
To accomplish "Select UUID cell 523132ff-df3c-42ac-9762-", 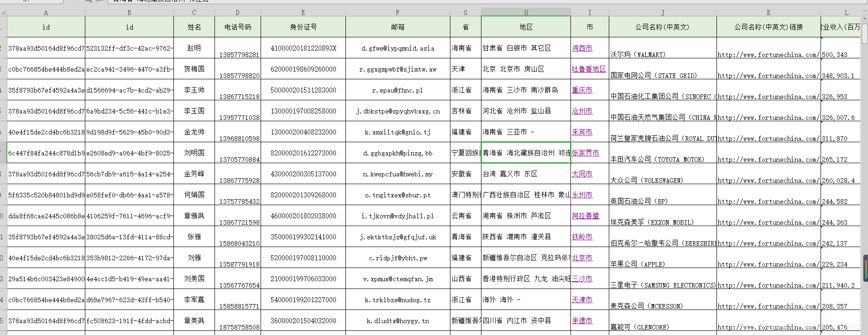I will pyautogui.click(x=129, y=48).
